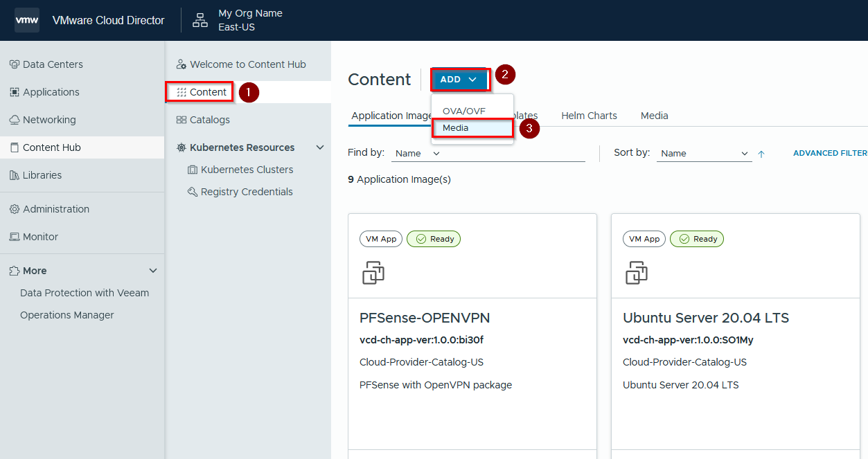Click the My Org Name East-US header
868x459 pixels.
[250, 20]
